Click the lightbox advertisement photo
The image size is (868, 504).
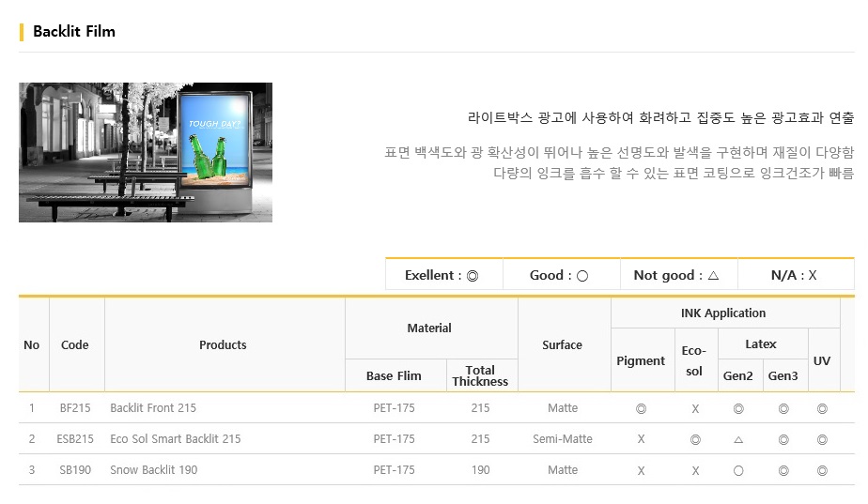pos(146,153)
